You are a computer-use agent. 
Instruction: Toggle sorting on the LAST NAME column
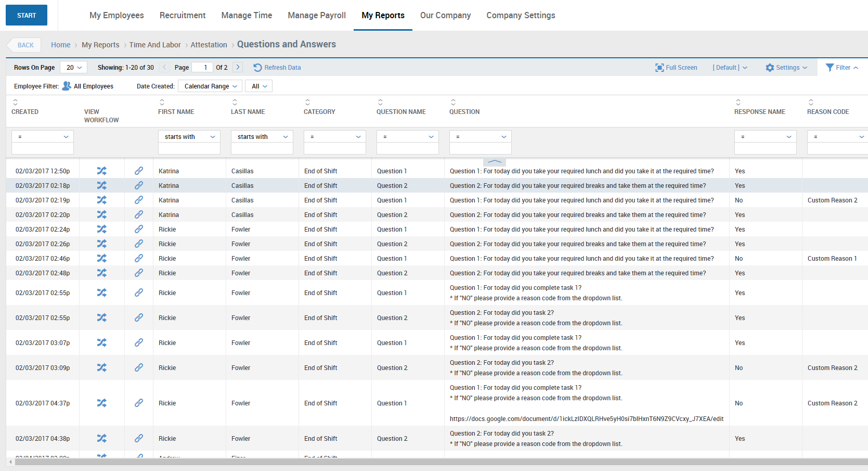[x=235, y=102]
